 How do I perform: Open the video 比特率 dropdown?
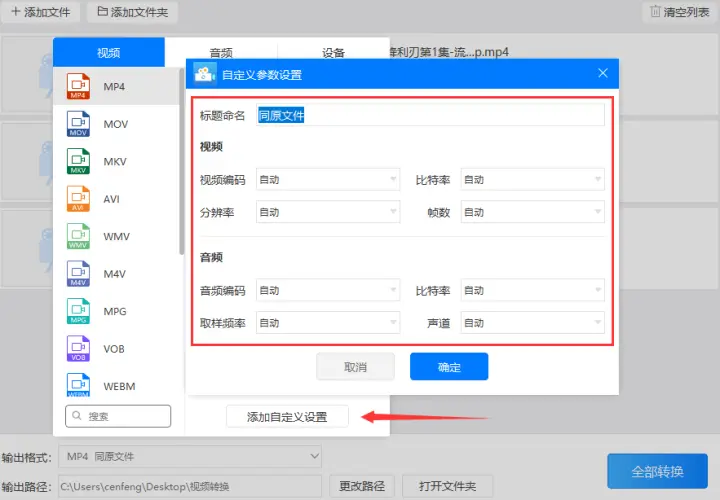tap(533, 180)
